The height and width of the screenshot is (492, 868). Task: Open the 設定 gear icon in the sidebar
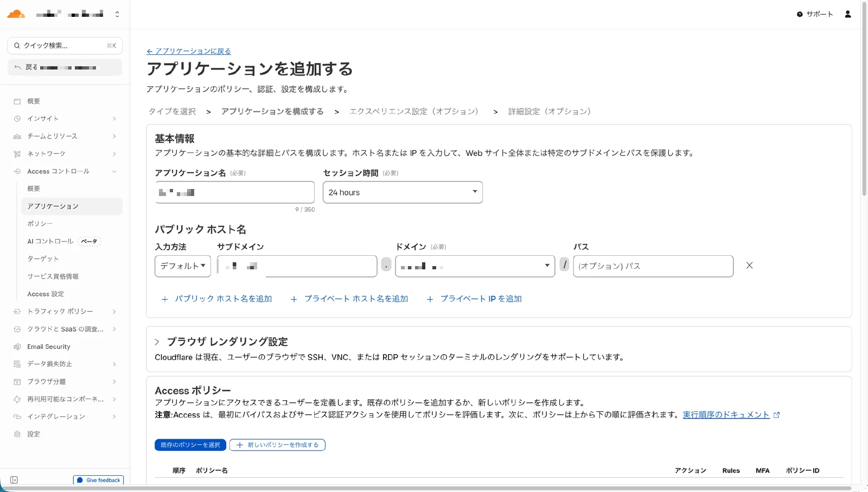16,434
